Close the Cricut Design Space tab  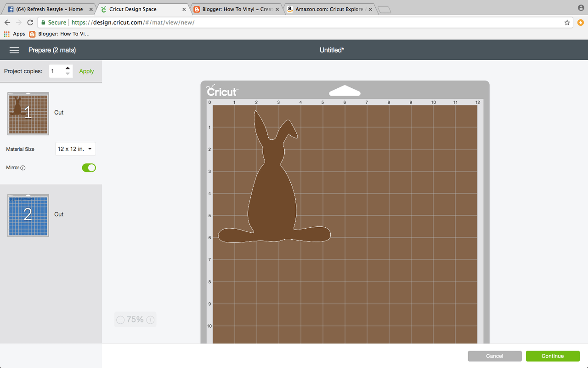[183, 9]
